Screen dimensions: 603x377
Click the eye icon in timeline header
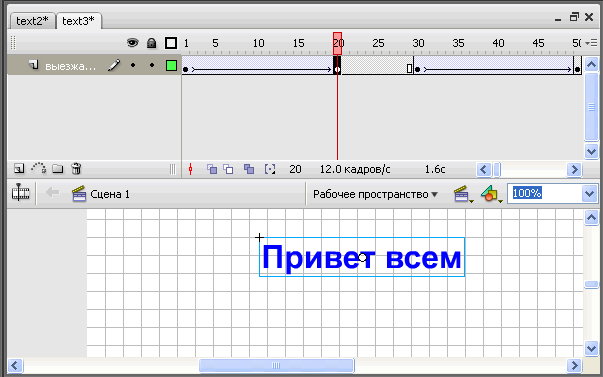(133, 43)
